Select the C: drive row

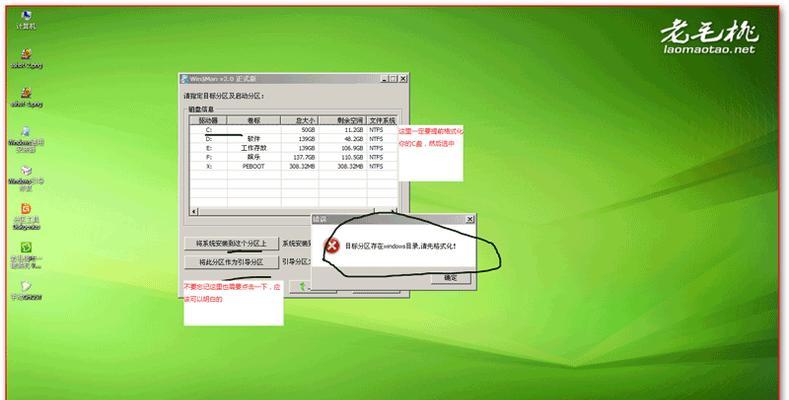pyautogui.click(x=293, y=130)
